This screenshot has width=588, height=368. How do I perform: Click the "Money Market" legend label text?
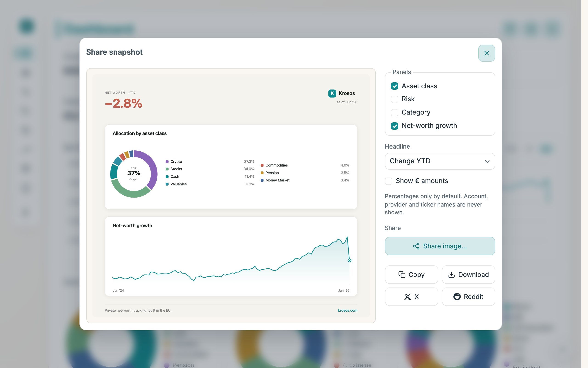(277, 180)
